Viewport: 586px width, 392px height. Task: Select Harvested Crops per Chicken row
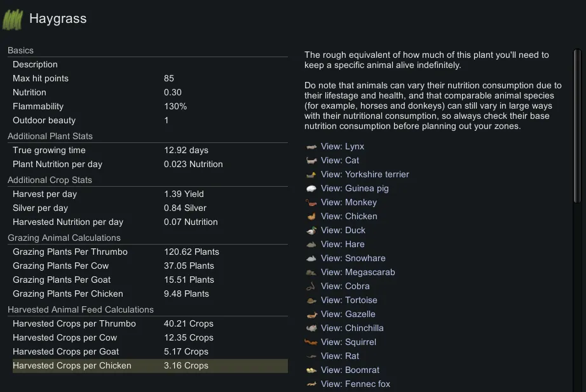149,366
